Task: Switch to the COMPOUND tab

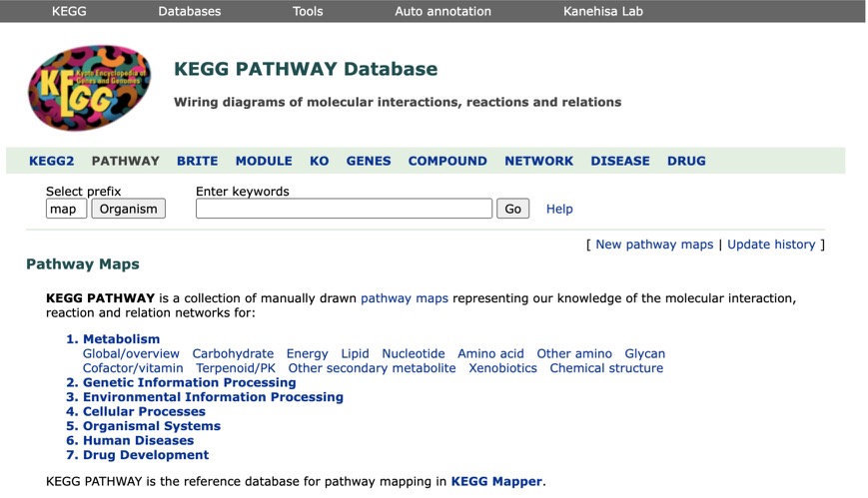Action: pyautogui.click(x=447, y=161)
